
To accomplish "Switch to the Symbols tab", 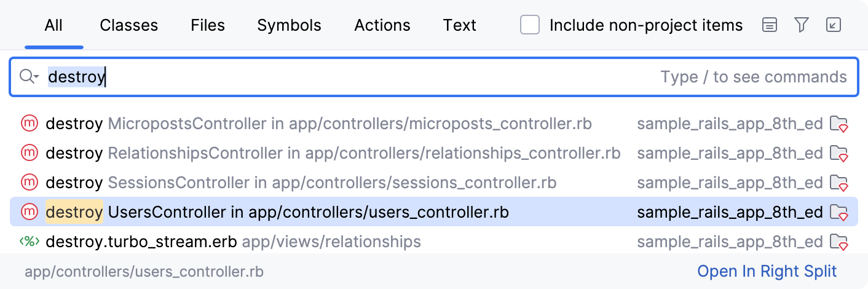I will pos(289,25).
